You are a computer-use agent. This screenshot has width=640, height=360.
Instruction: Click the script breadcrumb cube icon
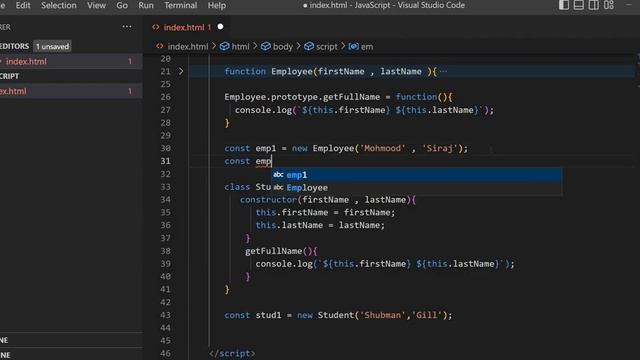coord(309,46)
